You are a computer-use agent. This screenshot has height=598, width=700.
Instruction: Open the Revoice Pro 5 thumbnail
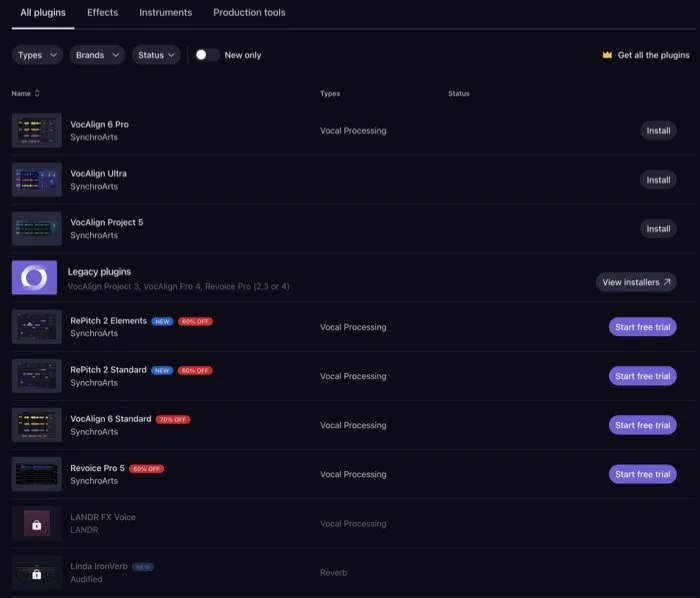click(37, 474)
